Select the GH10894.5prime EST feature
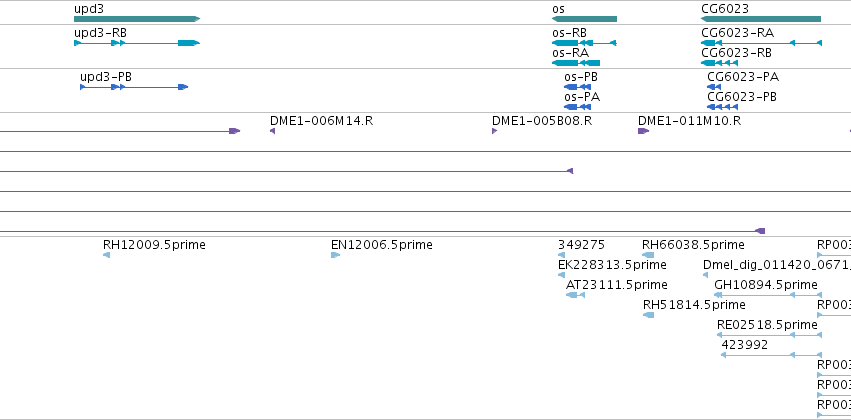Viewport: 851px width, 420px height. pyautogui.click(x=768, y=295)
